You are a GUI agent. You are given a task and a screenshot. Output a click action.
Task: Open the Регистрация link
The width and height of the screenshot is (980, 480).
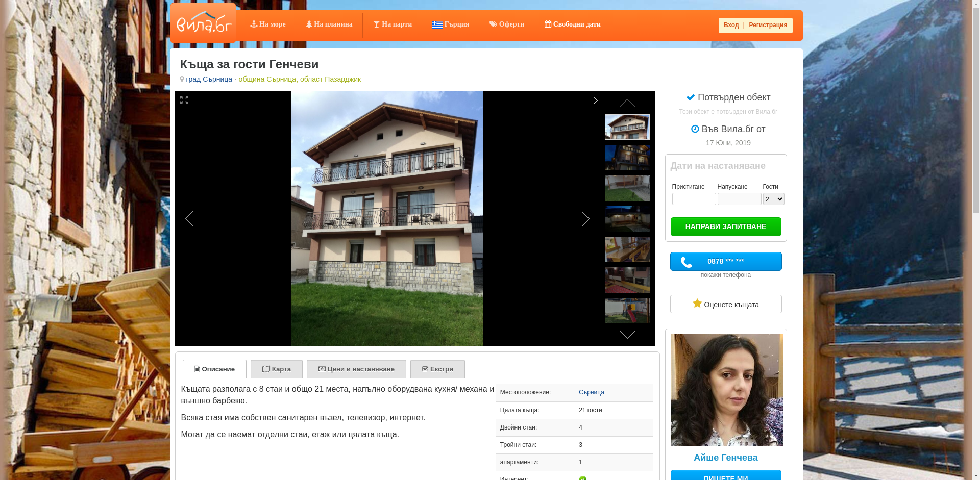click(769, 25)
